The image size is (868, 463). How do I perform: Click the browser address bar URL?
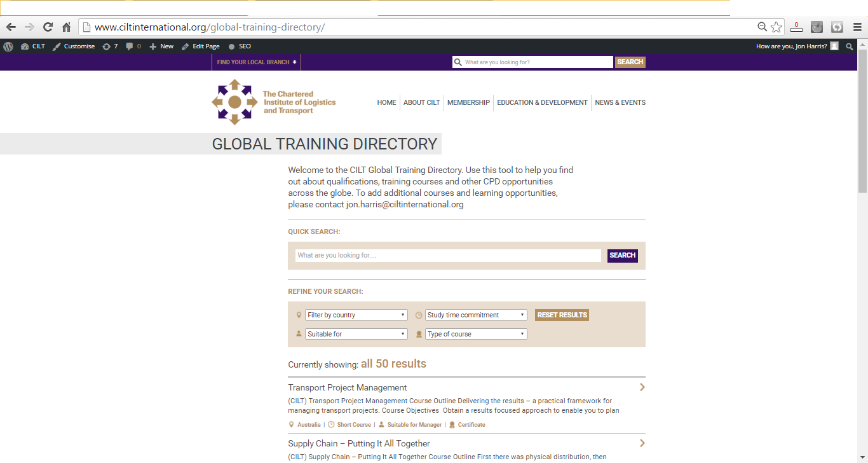pyautogui.click(x=210, y=27)
